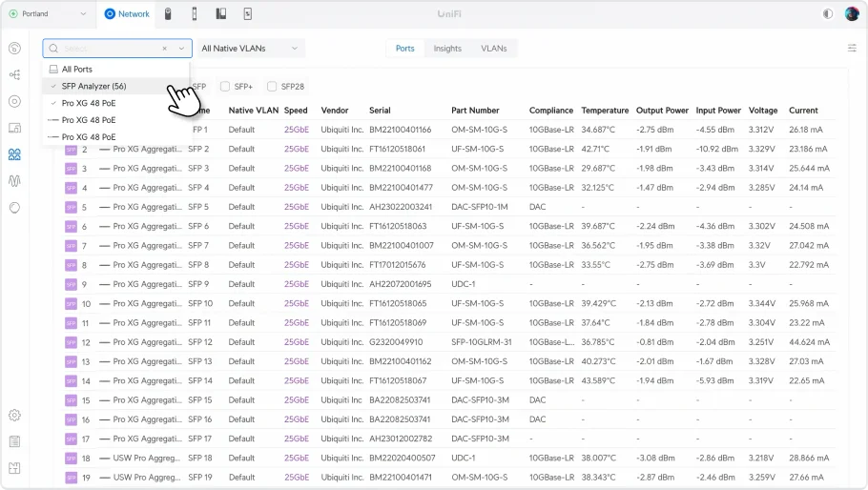Image resolution: width=868 pixels, height=490 pixels.
Task: Choose SFP Analyzer (56) in the list
Action: pos(116,87)
